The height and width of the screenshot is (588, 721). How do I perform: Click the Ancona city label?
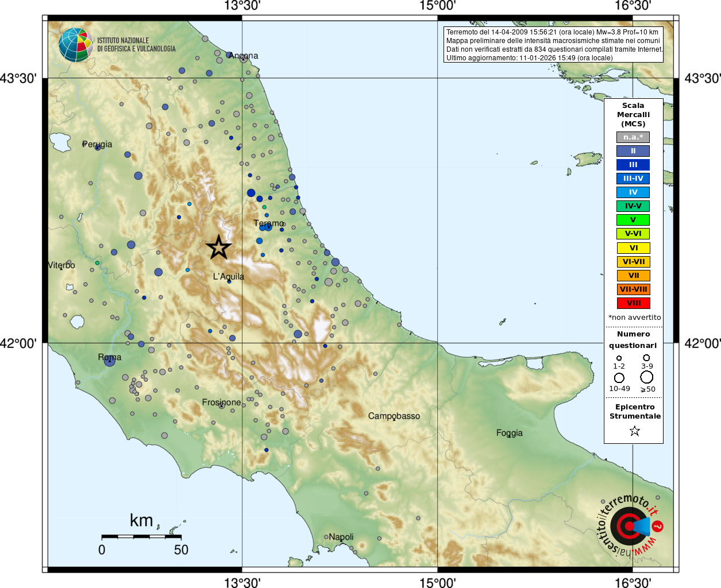click(x=244, y=56)
